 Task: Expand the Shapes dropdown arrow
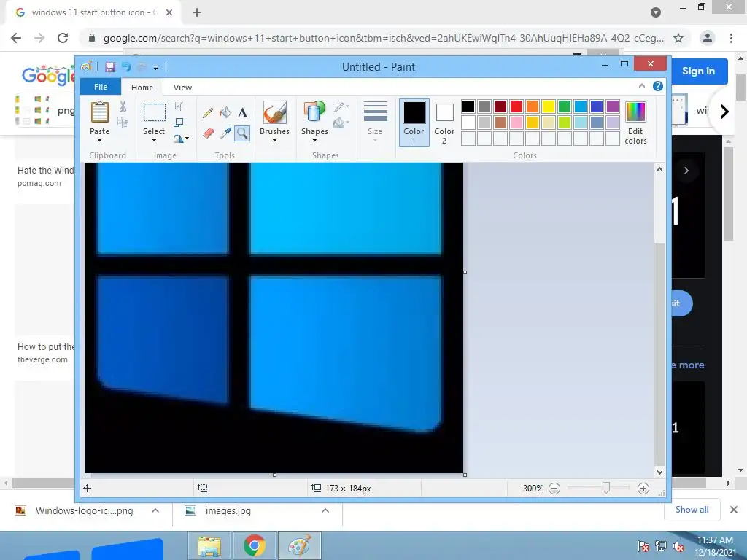pyautogui.click(x=314, y=141)
